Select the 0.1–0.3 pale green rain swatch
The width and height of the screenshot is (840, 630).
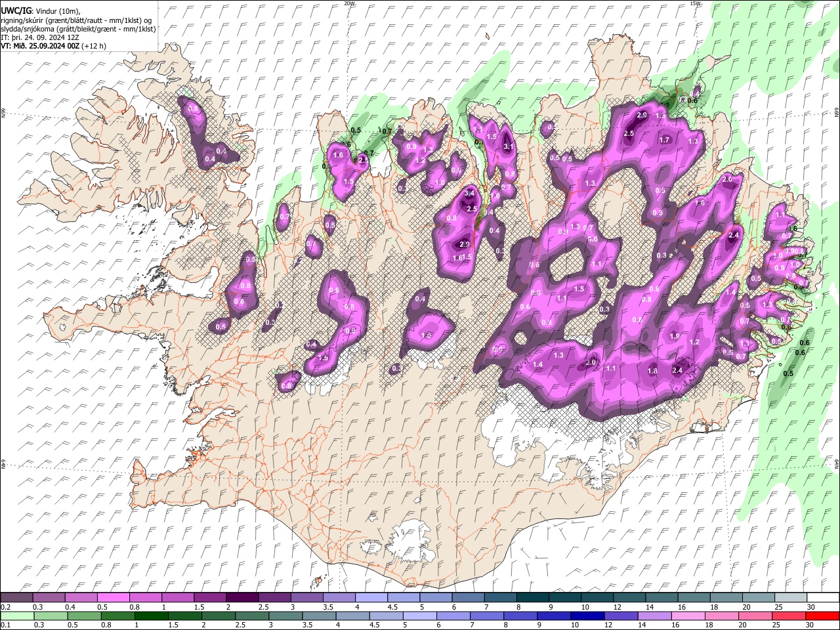(17, 616)
